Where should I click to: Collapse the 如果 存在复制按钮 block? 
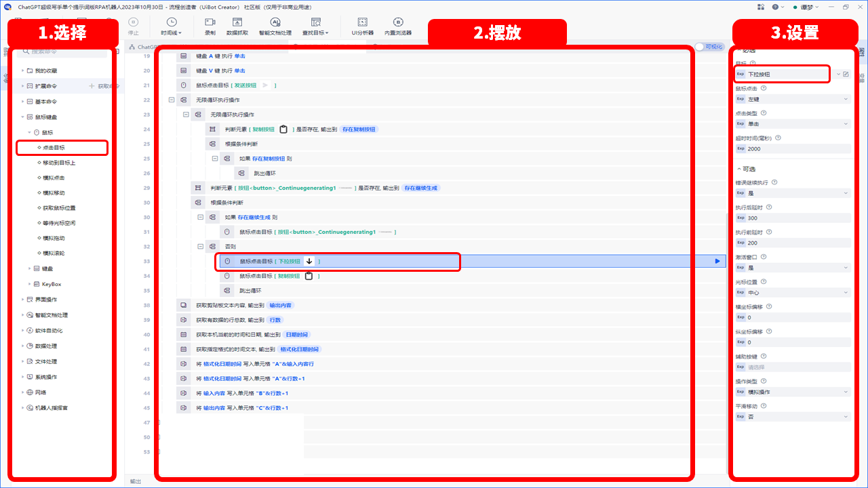(x=215, y=159)
